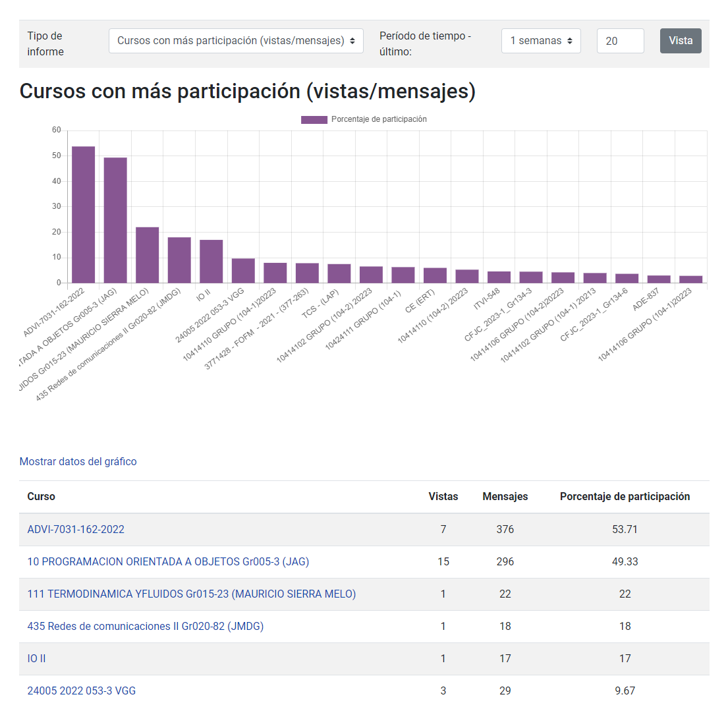Click the 'Porcentaje de participación' column header
728x707 pixels.
(624, 497)
